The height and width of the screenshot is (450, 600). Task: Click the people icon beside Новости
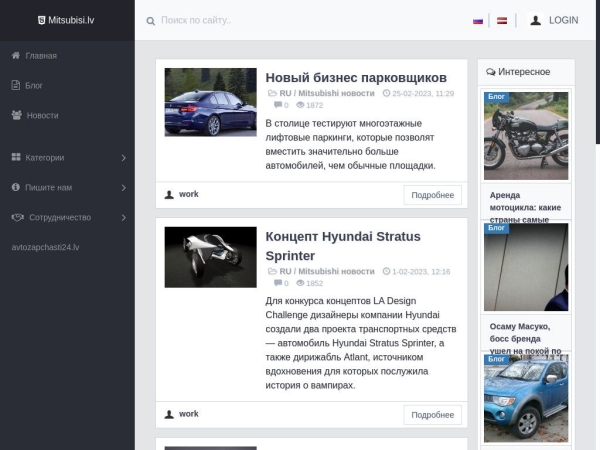(x=16, y=115)
